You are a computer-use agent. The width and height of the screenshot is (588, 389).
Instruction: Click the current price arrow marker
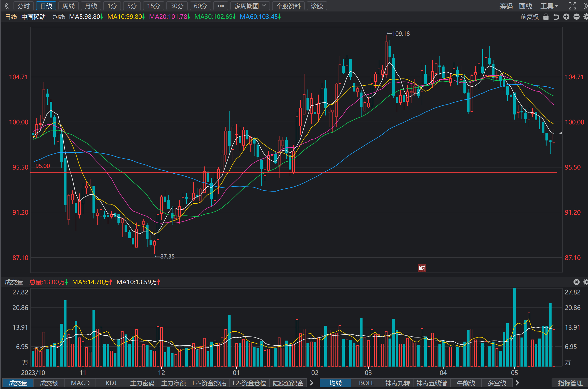pyautogui.click(x=560, y=133)
